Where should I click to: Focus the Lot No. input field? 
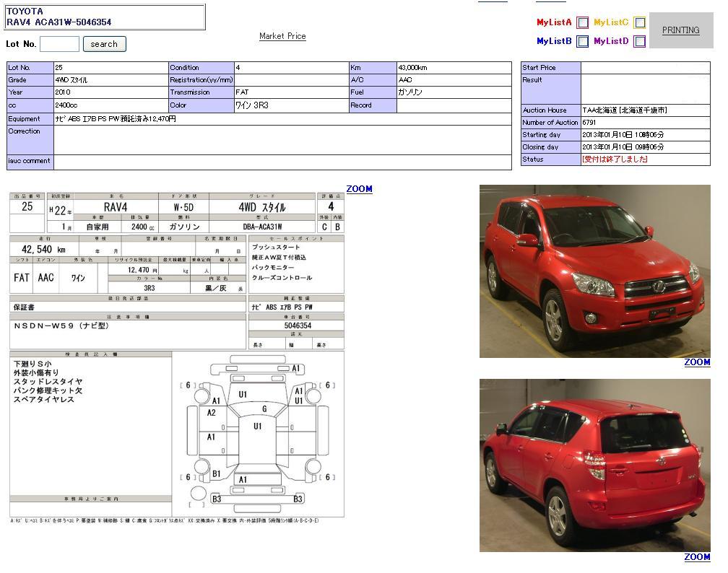pyautogui.click(x=59, y=44)
